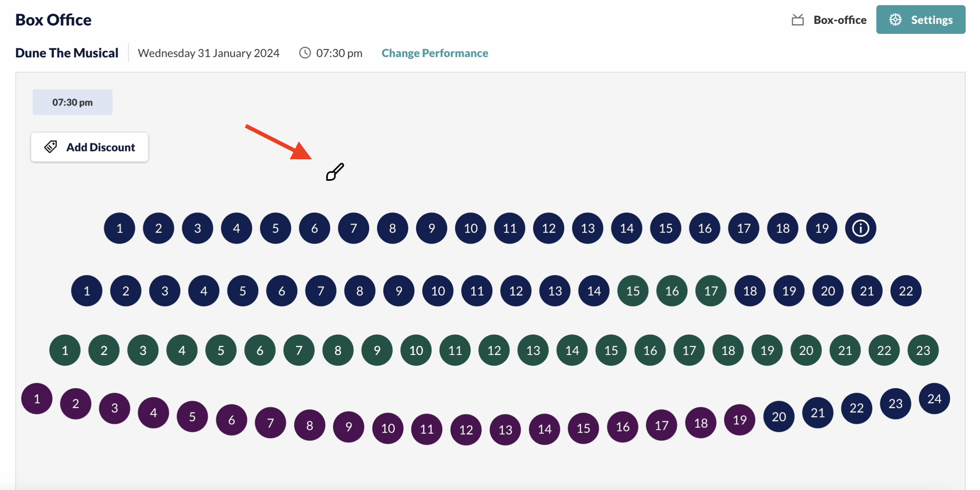Select navy seat 24 in bottom row
980x490 pixels.
click(x=934, y=399)
